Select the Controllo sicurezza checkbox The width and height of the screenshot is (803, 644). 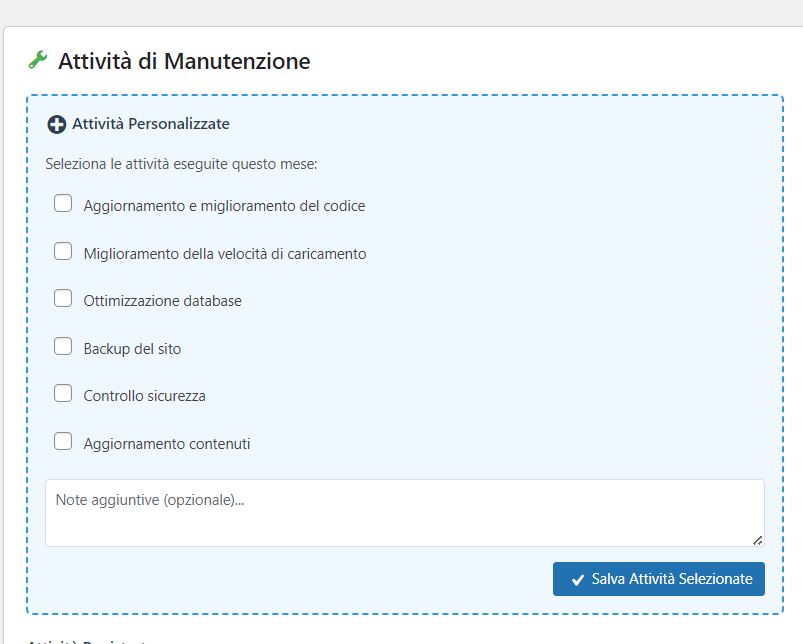point(63,393)
